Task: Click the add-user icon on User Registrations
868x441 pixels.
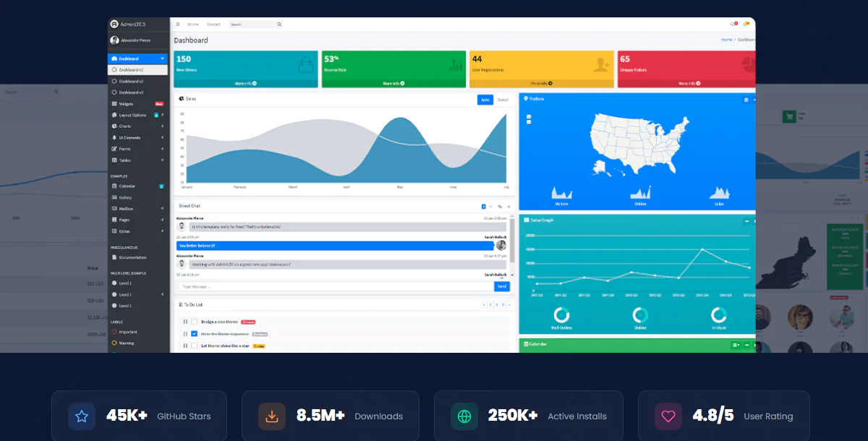Action: pos(602,64)
